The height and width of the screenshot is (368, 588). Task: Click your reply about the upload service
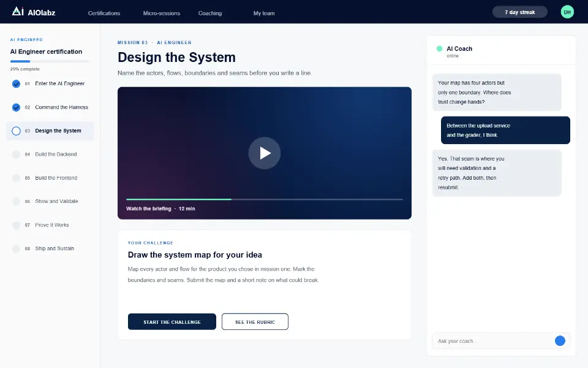coord(505,130)
